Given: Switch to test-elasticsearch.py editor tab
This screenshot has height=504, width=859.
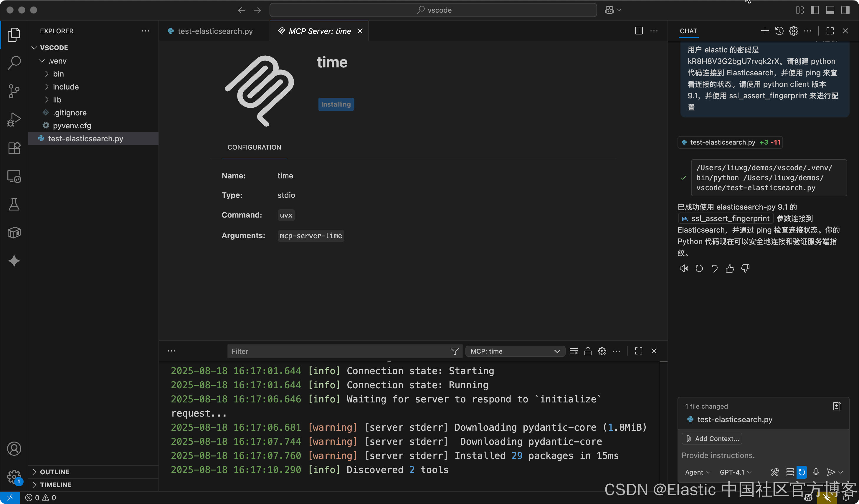Looking at the screenshot, I should pos(215,31).
